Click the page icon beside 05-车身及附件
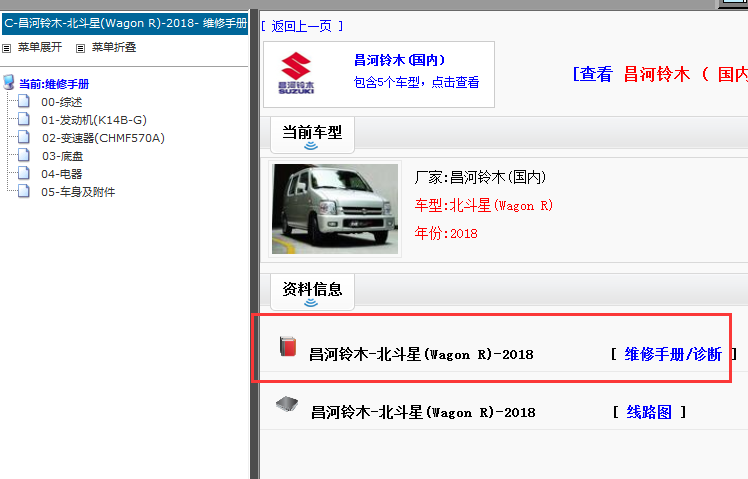Viewport: 748px width, 479px height. [x=24, y=192]
